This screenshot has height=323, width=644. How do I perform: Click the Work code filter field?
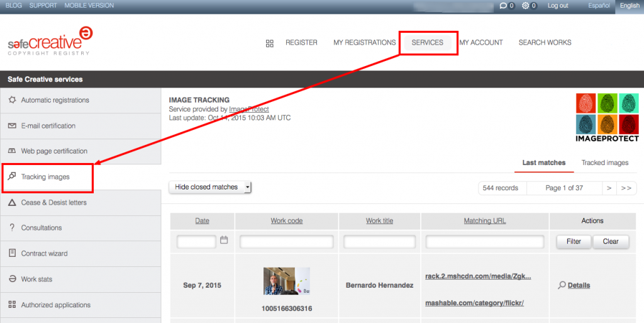click(x=286, y=242)
